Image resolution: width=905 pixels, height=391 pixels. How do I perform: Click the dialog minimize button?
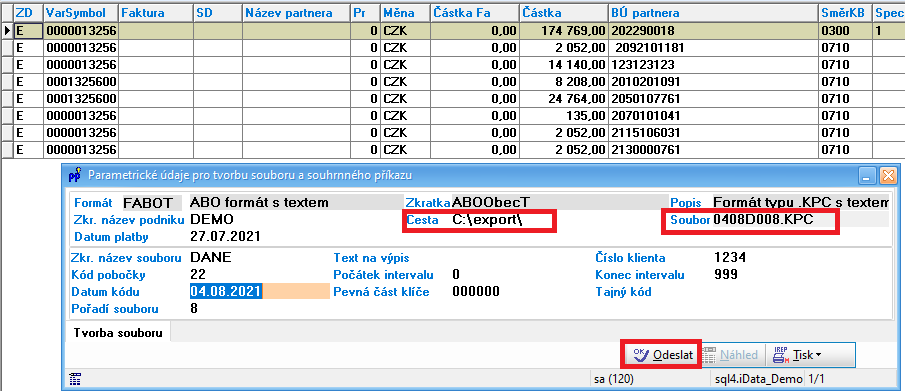(x=866, y=174)
